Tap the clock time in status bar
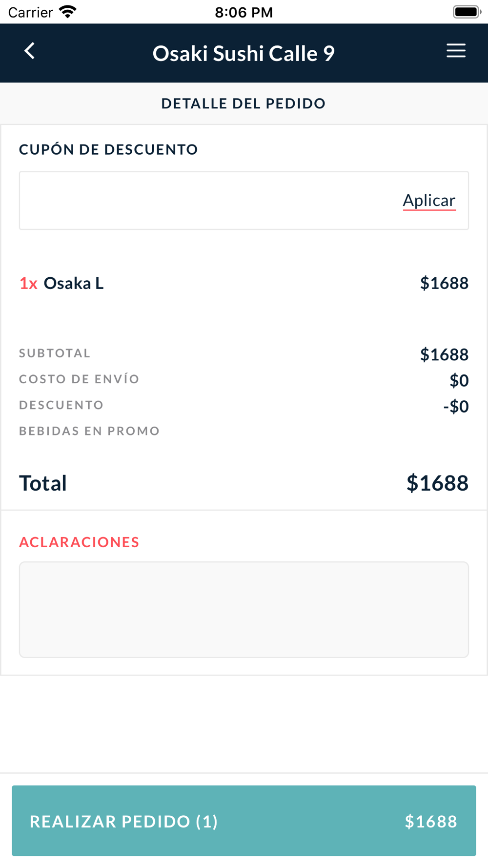488x868 pixels. (244, 12)
